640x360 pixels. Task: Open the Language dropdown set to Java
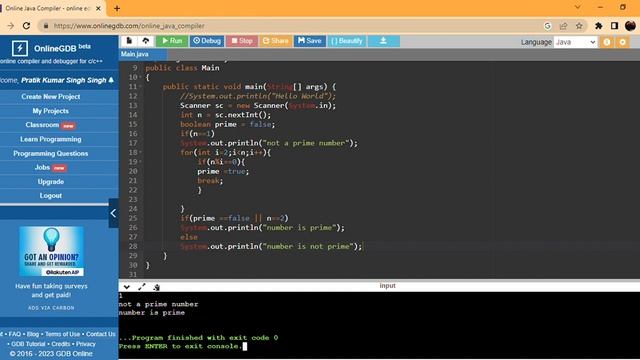coord(575,42)
